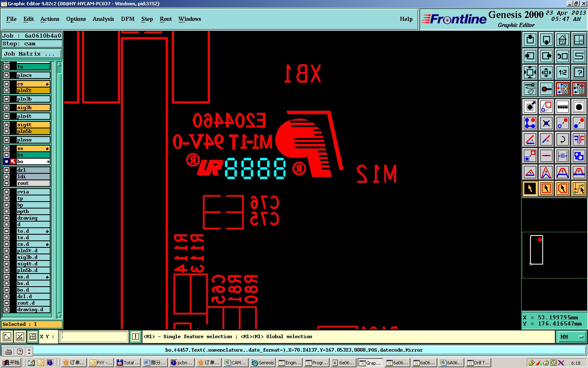The height and width of the screenshot is (368, 588).
Task: Click the Windows start button
Action: (11, 363)
